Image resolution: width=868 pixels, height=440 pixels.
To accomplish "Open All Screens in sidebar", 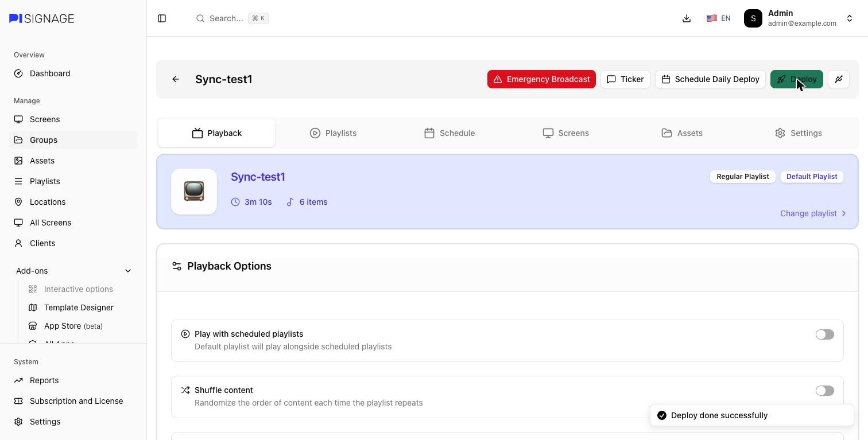I will 73,223.
